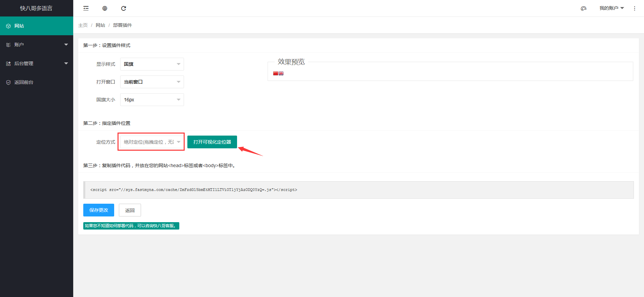Click the 返回前台 shield icon
The width and height of the screenshot is (644, 297).
[8, 82]
